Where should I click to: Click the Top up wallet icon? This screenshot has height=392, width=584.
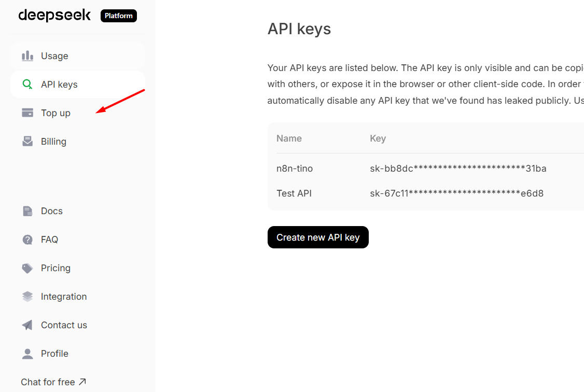(27, 113)
